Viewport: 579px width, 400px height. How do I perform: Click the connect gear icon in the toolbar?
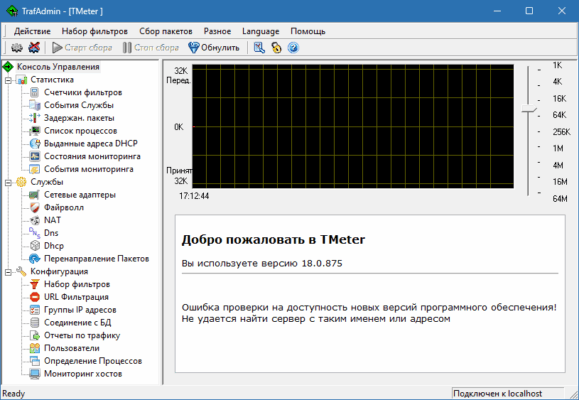(17, 48)
